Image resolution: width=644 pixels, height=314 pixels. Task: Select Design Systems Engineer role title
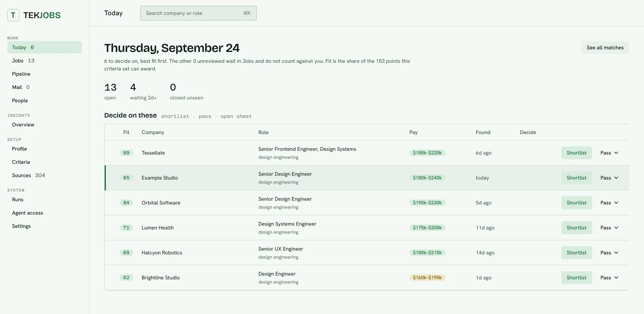click(x=287, y=224)
